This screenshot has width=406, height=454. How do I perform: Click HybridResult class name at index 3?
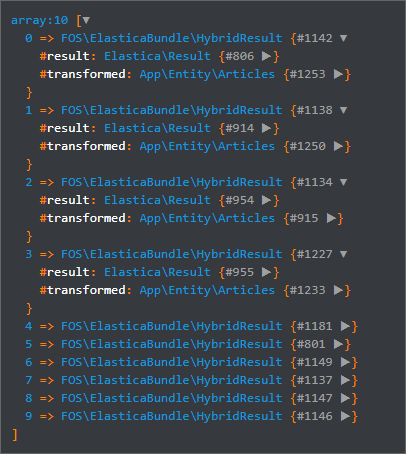tap(172, 254)
